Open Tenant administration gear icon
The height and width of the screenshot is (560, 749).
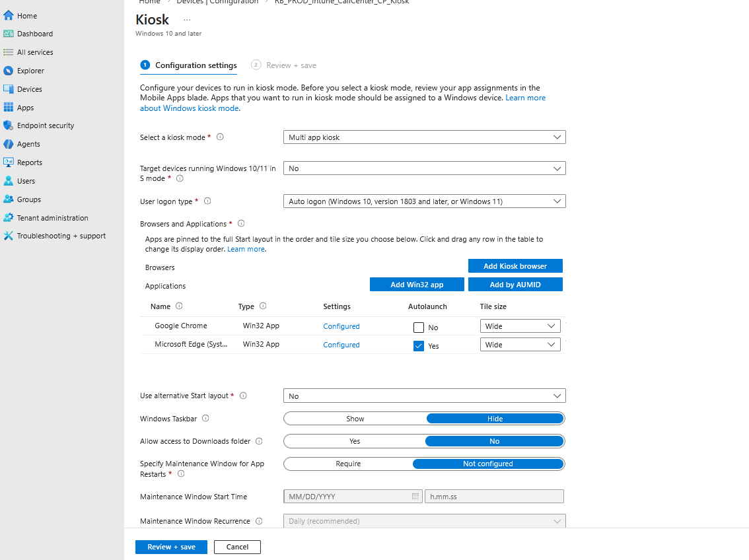point(8,218)
